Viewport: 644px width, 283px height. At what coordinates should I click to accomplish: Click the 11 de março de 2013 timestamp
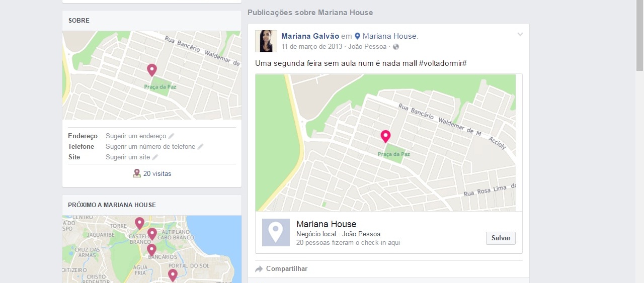pos(311,47)
